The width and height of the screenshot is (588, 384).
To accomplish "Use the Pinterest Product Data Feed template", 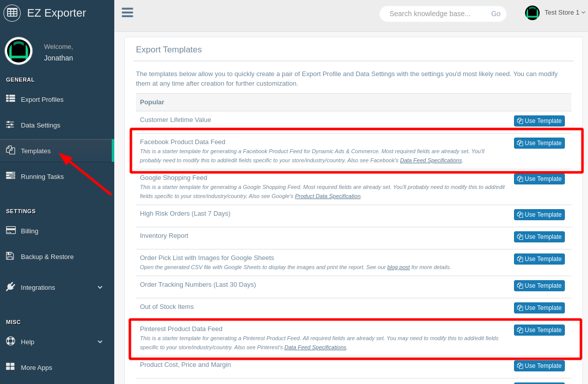I will click(539, 330).
